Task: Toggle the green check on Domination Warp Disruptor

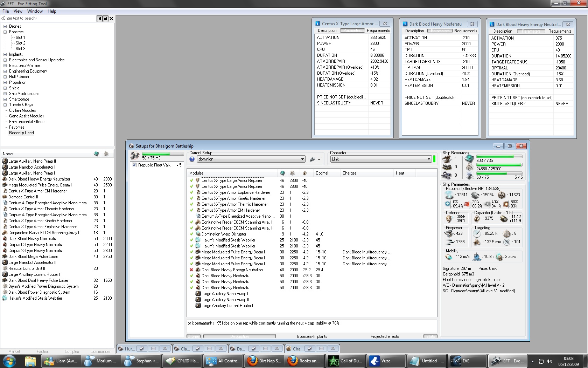Action: 191,234
